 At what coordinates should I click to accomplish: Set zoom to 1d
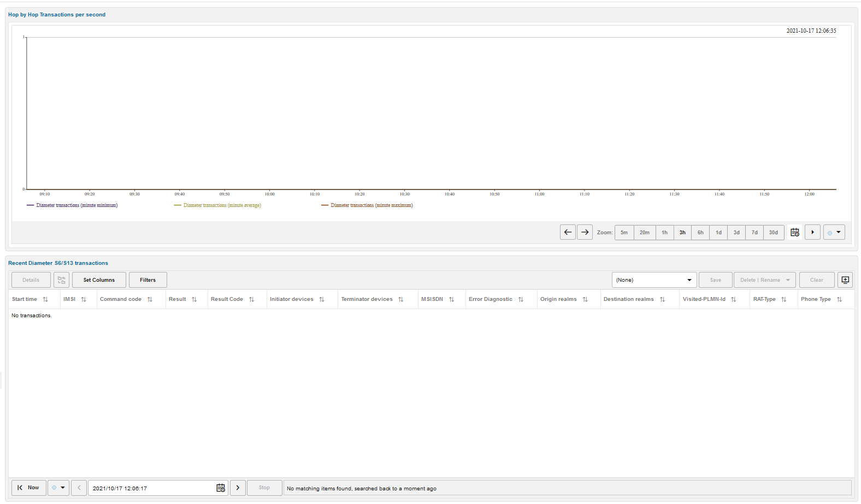point(718,232)
